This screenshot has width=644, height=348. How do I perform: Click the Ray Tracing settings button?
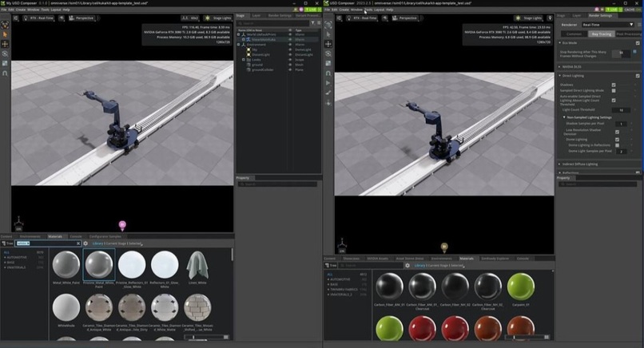point(601,34)
